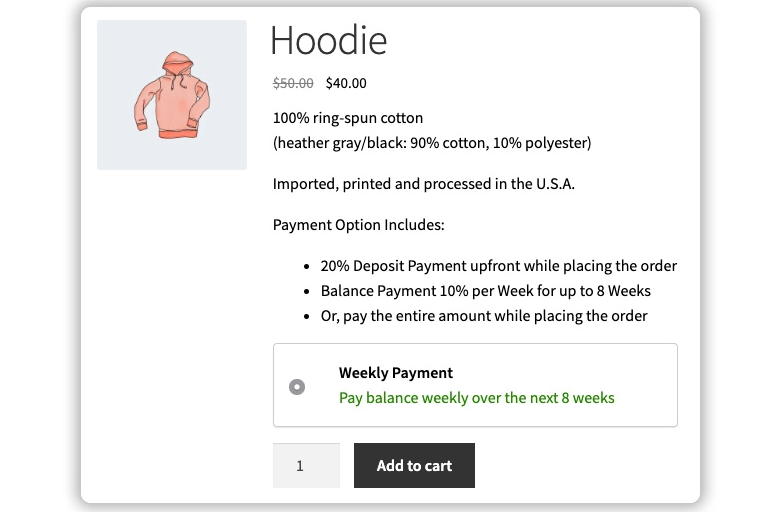Screen dimensions: 779x512
Task: Click the bullet dot before 'Or, pay'
Action: point(306,317)
